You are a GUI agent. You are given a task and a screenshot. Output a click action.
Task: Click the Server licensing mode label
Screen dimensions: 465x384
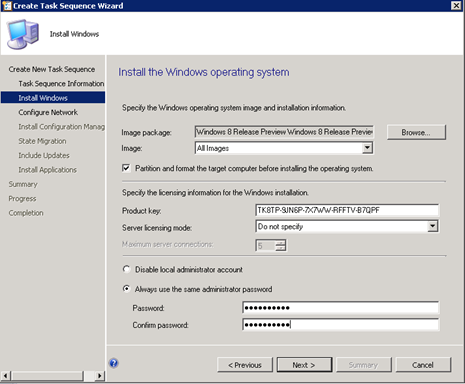coord(157,228)
